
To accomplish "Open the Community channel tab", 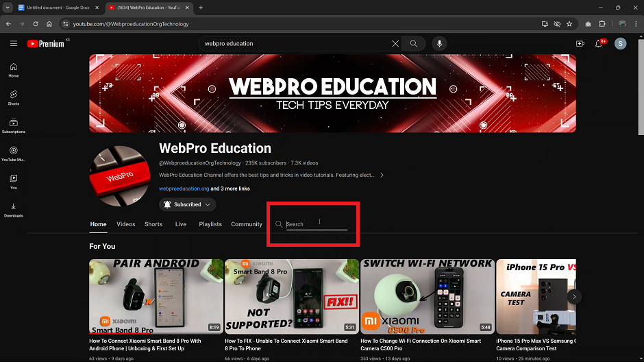I will click(x=247, y=224).
